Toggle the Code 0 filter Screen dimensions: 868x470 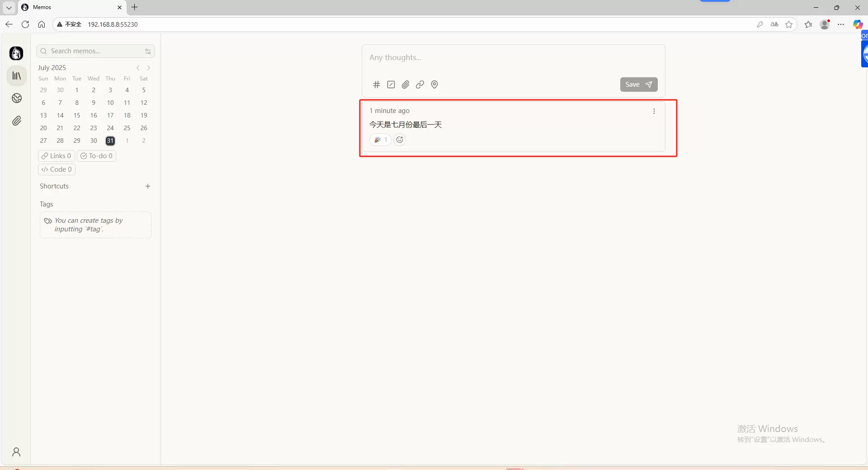pyautogui.click(x=57, y=169)
